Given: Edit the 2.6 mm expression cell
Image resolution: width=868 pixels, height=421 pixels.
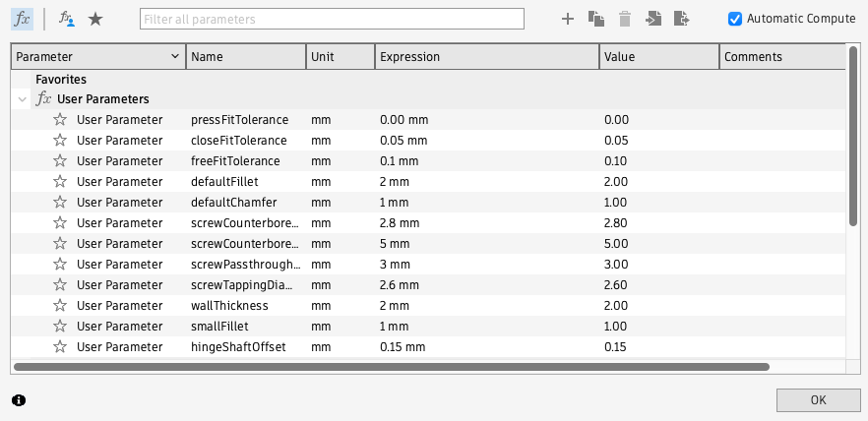Looking at the screenshot, I should 487,285.
